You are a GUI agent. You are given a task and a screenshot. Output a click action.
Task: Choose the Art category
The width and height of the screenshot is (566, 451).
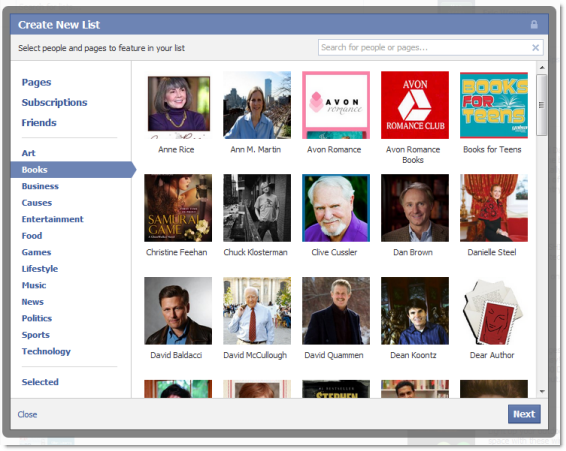tap(29, 153)
